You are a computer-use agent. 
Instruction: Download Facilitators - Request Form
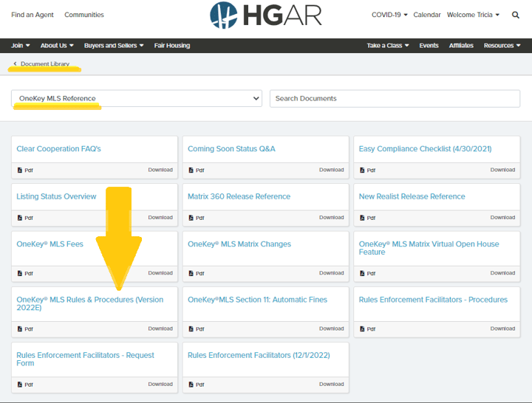[160, 384]
